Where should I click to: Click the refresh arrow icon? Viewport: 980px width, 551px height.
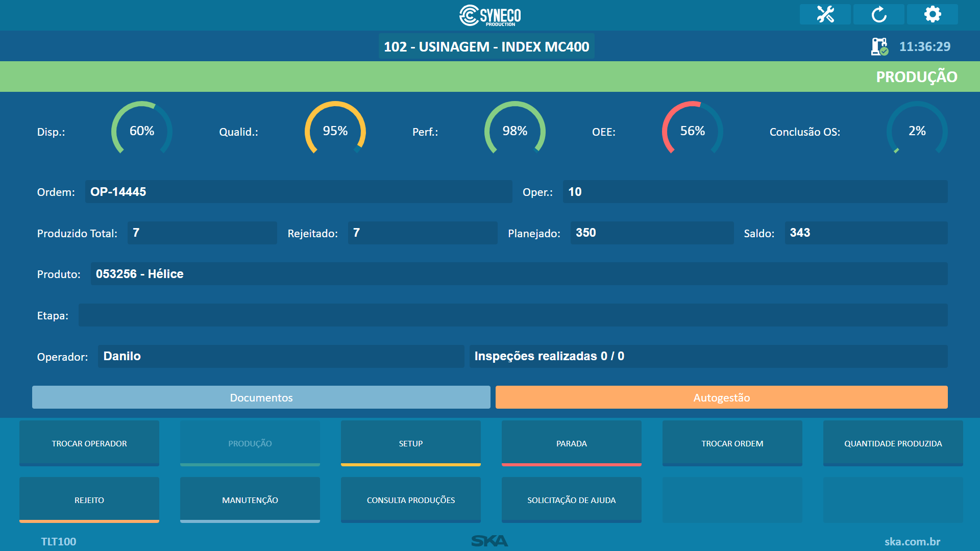(878, 14)
